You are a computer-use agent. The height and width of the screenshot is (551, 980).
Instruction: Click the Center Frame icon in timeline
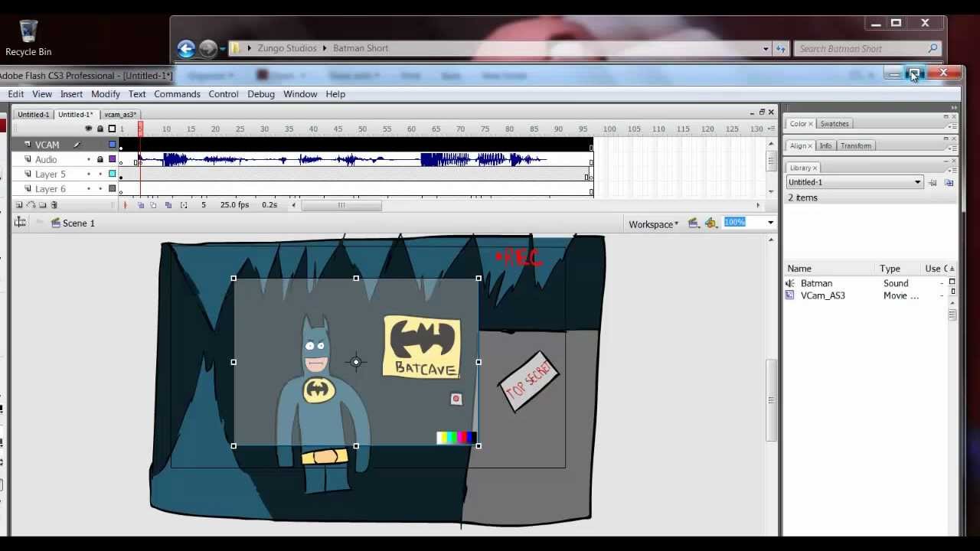tap(125, 205)
